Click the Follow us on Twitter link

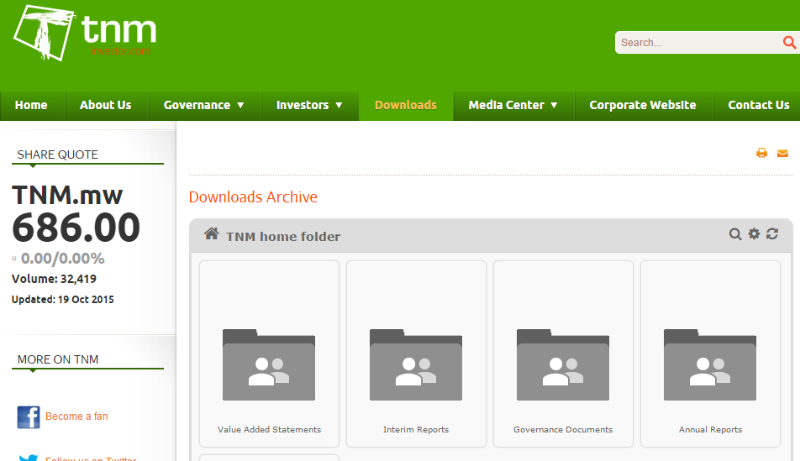coord(91,458)
